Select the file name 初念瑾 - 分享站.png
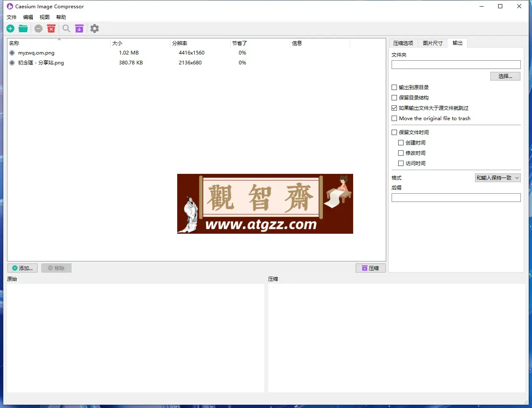 pos(41,63)
